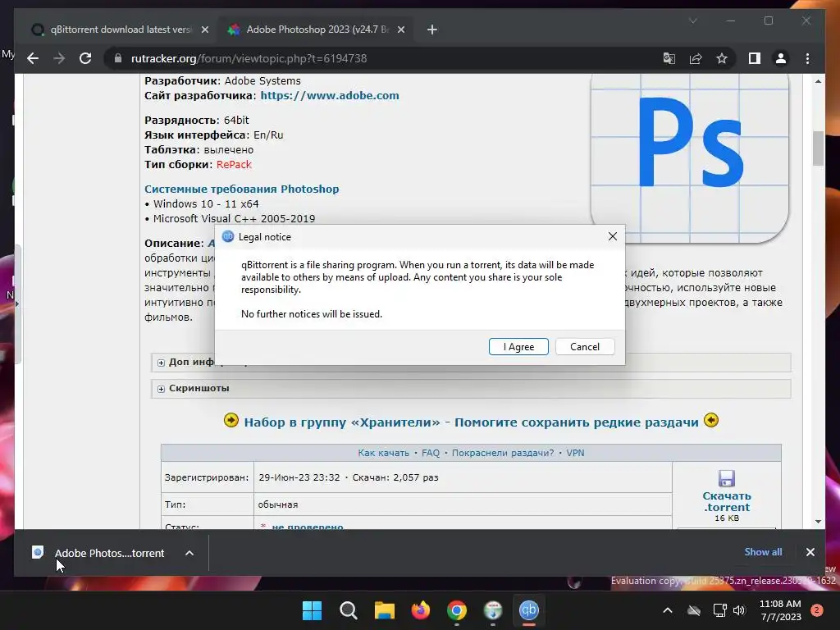Click the RePack link
The image size is (840, 630).
[234, 164]
